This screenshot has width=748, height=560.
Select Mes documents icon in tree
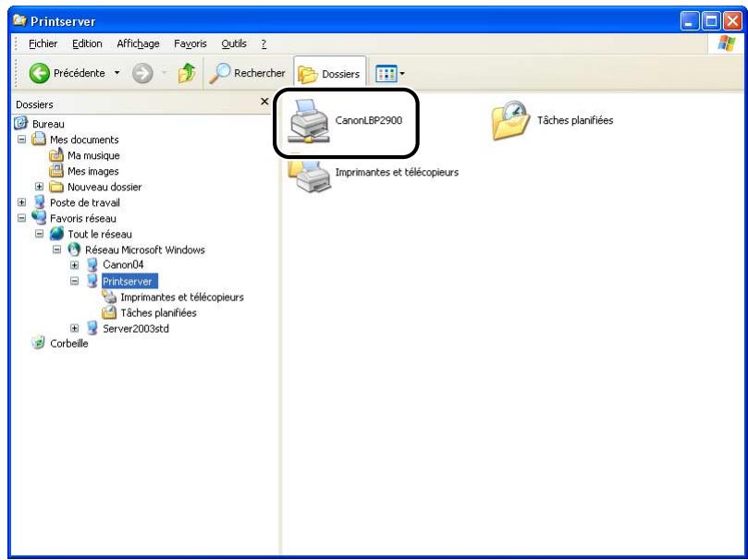pyautogui.click(x=39, y=140)
